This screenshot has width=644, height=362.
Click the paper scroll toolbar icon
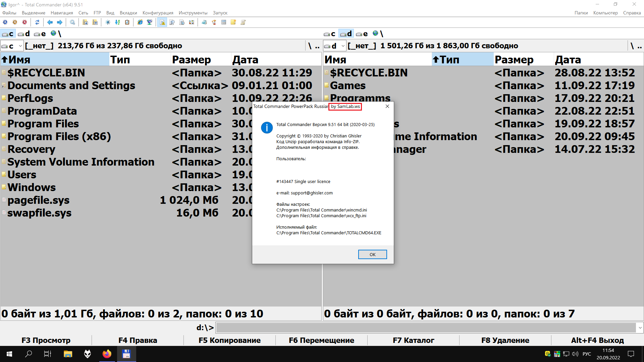[x=243, y=22]
